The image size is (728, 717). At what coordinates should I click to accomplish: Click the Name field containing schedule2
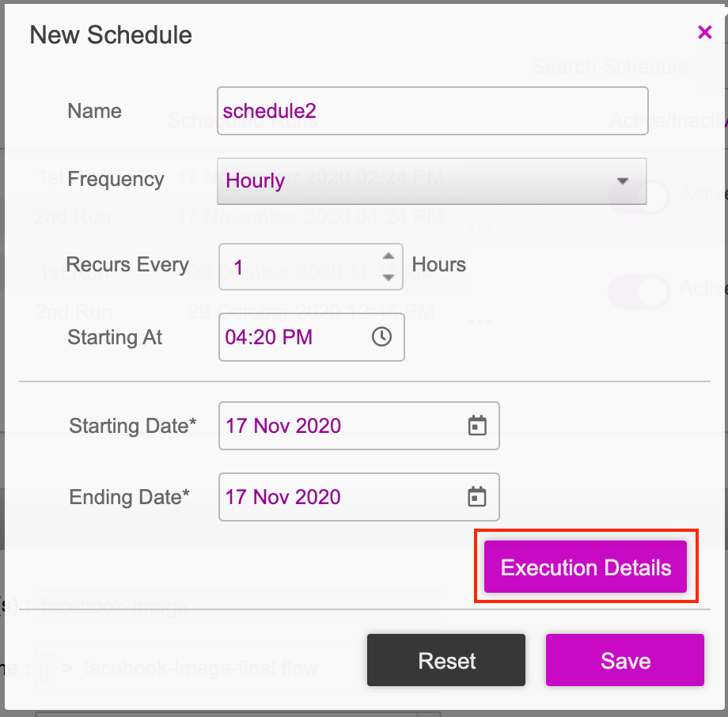pos(432,111)
